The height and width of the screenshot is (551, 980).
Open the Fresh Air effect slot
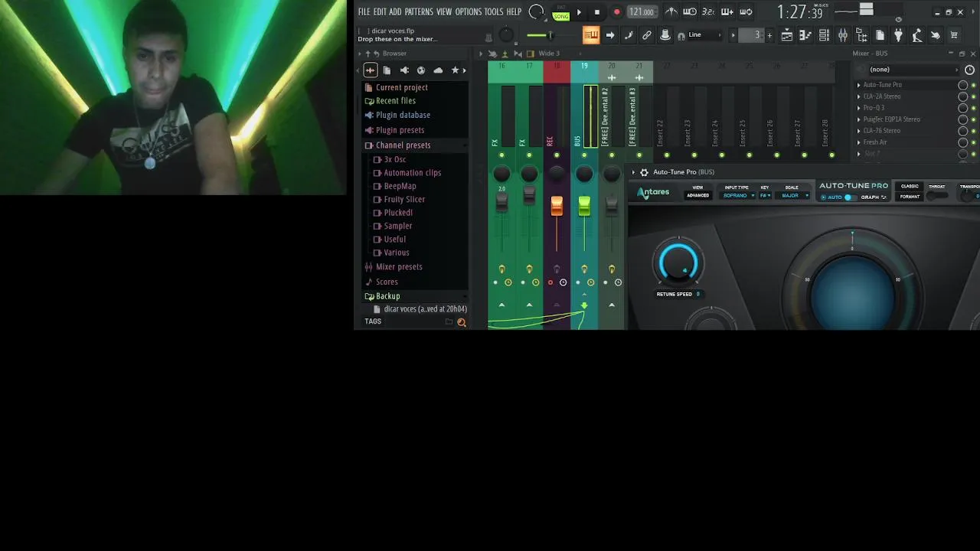pos(875,142)
